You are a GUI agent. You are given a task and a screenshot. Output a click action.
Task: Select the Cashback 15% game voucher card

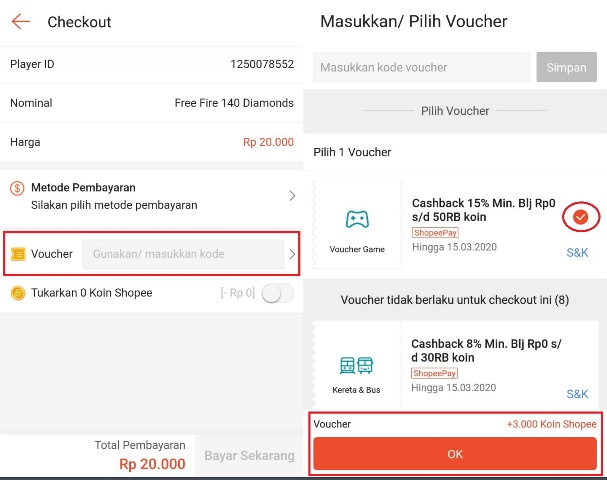[x=456, y=225]
